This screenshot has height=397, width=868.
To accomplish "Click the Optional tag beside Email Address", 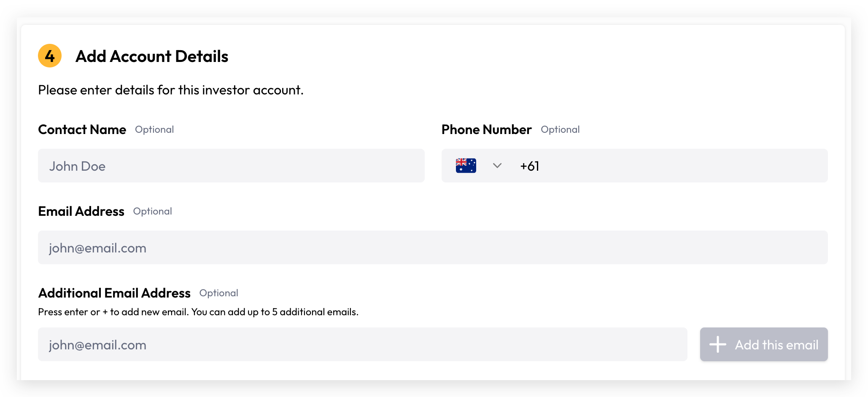I will click(153, 211).
